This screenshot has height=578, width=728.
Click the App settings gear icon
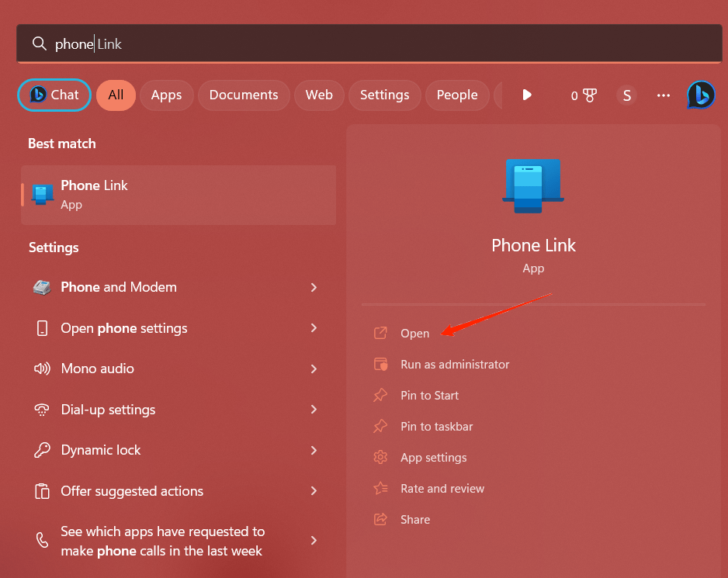click(381, 457)
